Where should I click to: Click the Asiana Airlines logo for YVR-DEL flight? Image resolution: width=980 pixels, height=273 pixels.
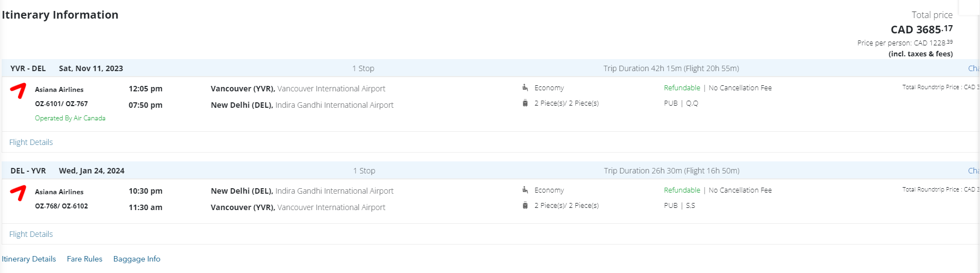coord(18,90)
